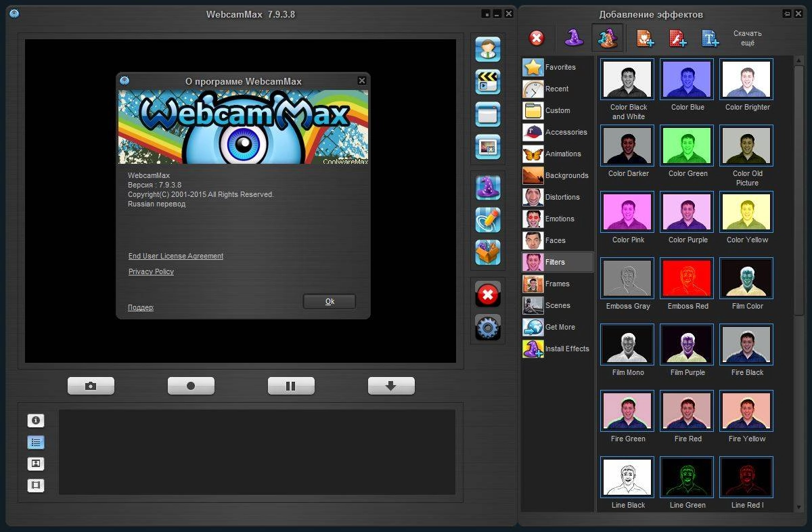This screenshot has width=812, height=532.
Task: Click the add picture effect toolbar icon
Action: click(x=645, y=39)
